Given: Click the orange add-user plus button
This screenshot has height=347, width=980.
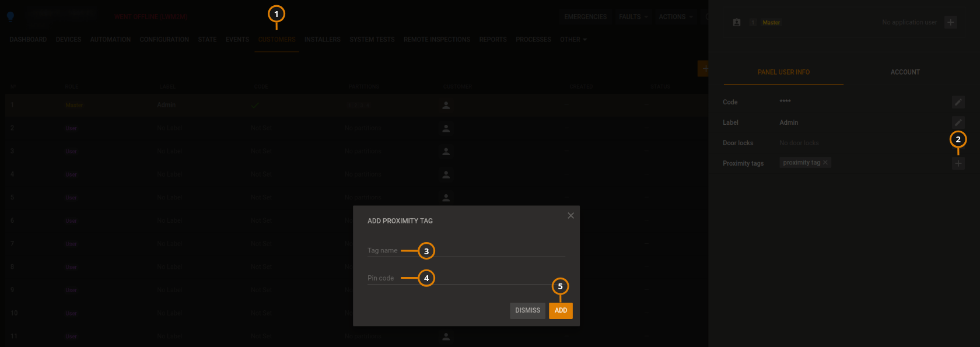Looking at the screenshot, I should 705,68.
